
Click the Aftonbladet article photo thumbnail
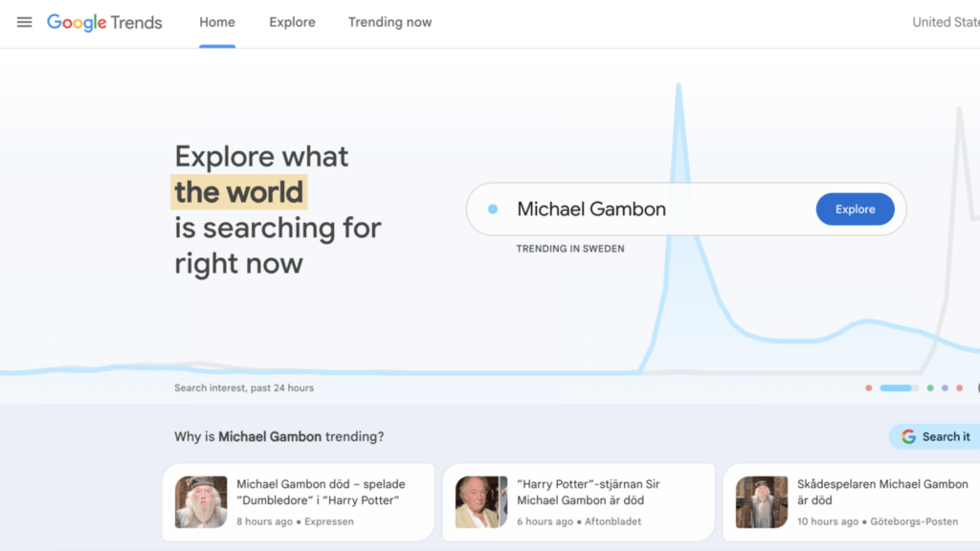click(481, 502)
